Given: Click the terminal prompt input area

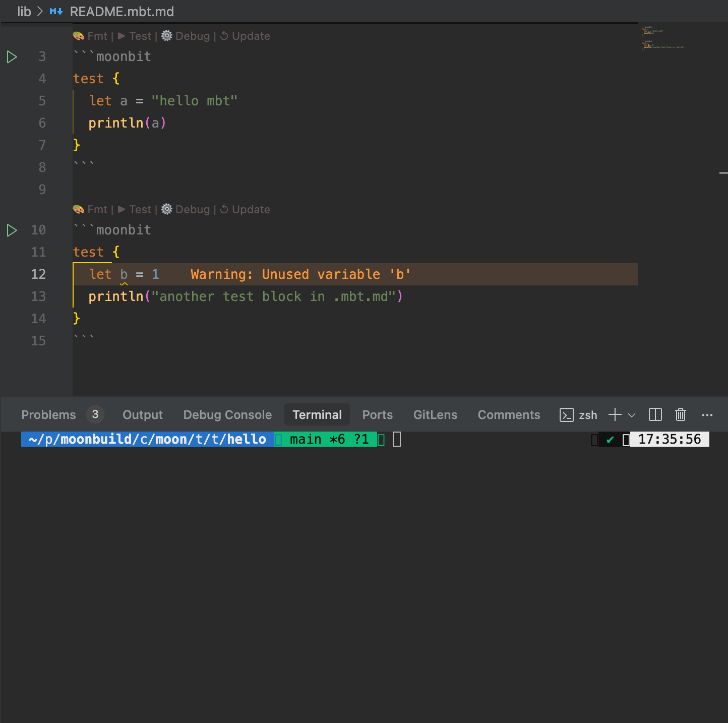Looking at the screenshot, I should pyautogui.click(x=397, y=440).
